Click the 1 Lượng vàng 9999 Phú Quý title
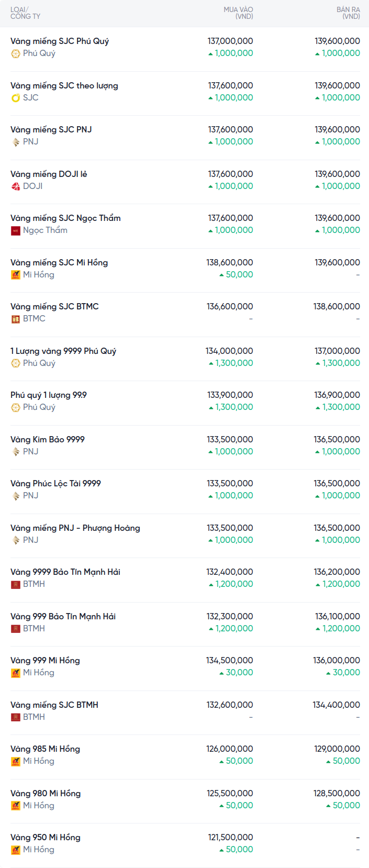The height and width of the screenshot is (868, 369). click(x=63, y=351)
